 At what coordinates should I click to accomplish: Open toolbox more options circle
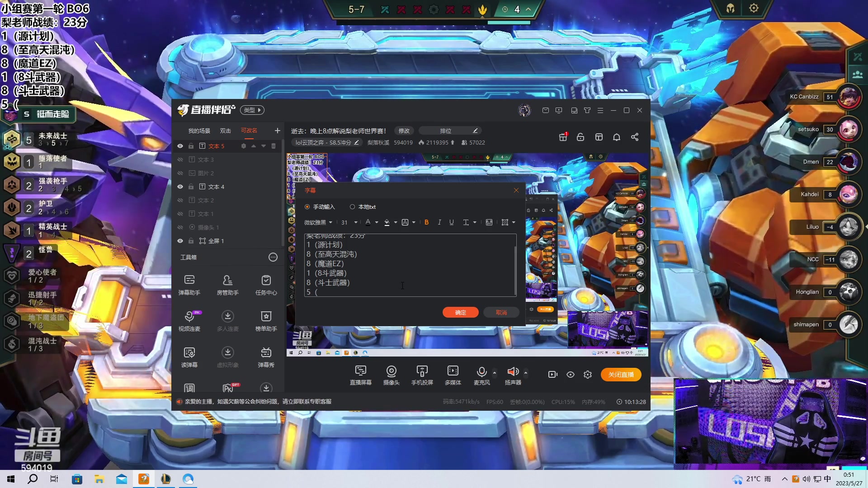click(x=273, y=257)
